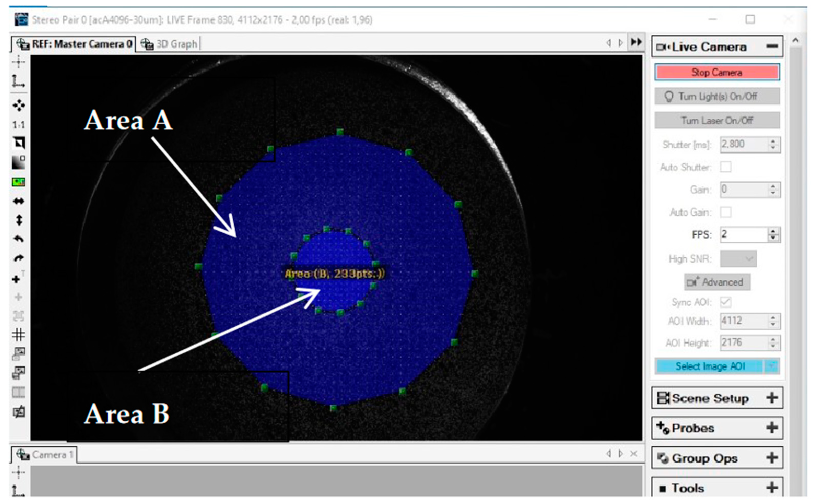Click the vertical flip arrows icon

(x=19, y=220)
